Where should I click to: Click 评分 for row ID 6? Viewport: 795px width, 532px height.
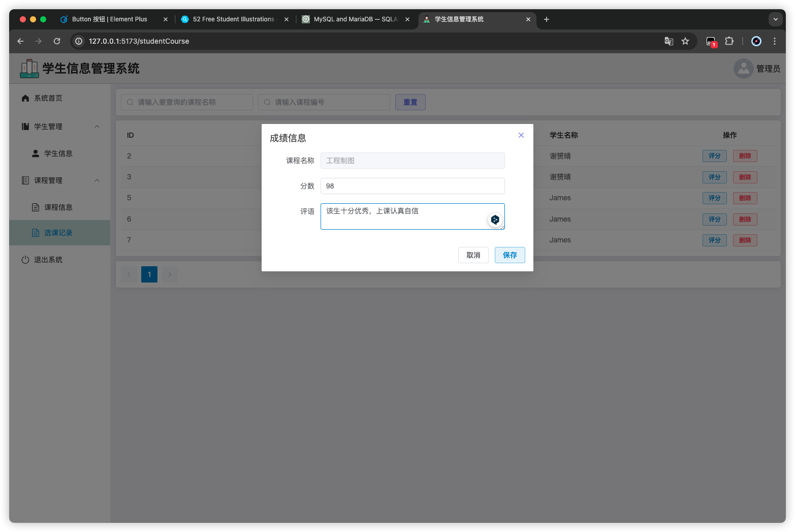(715, 220)
